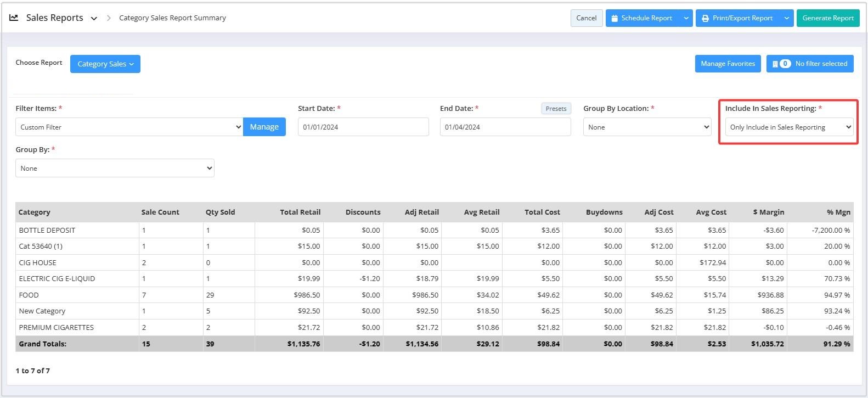Click the printer icon in Print/Export Report
868x398 pixels.
(x=705, y=18)
